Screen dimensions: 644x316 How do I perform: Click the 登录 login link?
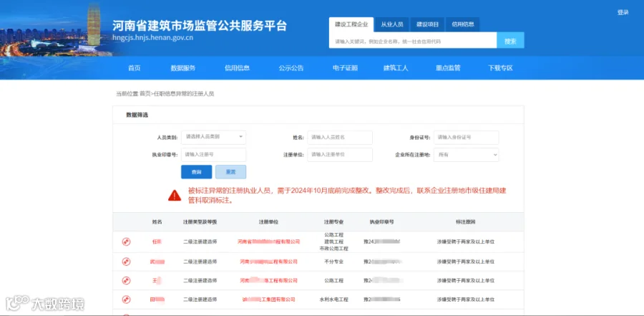(x=623, y=13)
